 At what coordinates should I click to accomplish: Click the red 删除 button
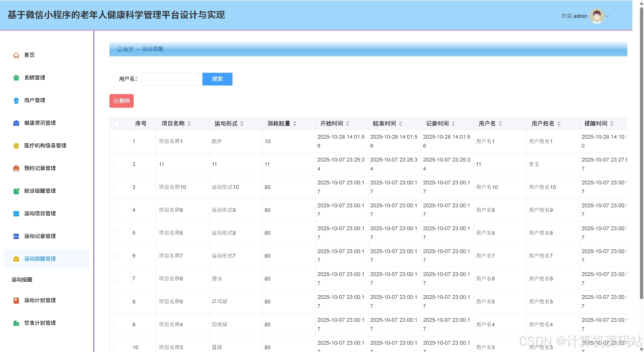[x=121, y=101]
